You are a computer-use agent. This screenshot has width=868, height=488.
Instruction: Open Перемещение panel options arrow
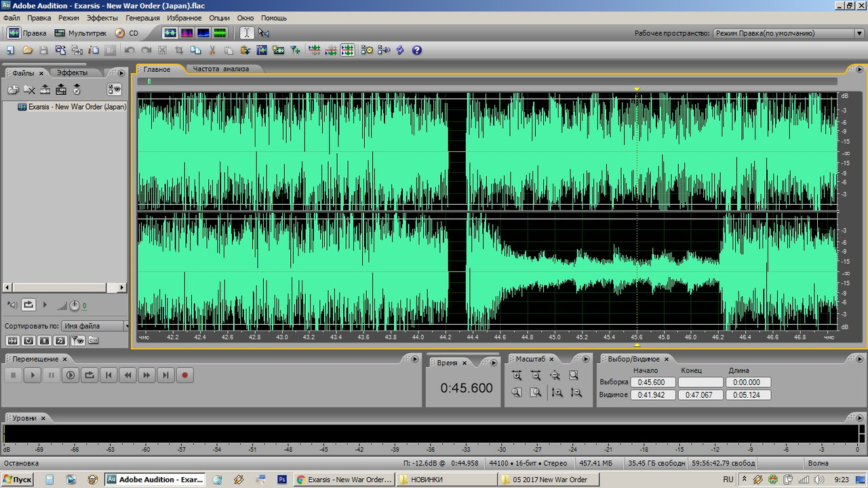point(415,359)
